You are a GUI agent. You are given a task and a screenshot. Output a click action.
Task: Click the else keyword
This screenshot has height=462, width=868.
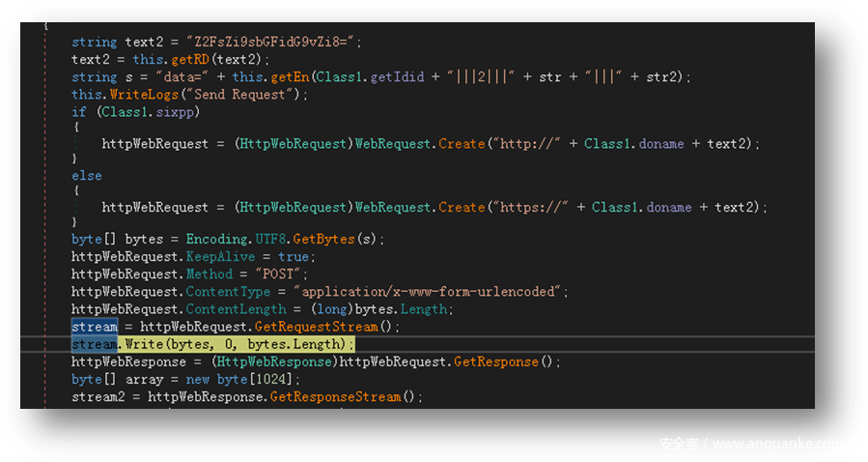click(x=86, y=176)
